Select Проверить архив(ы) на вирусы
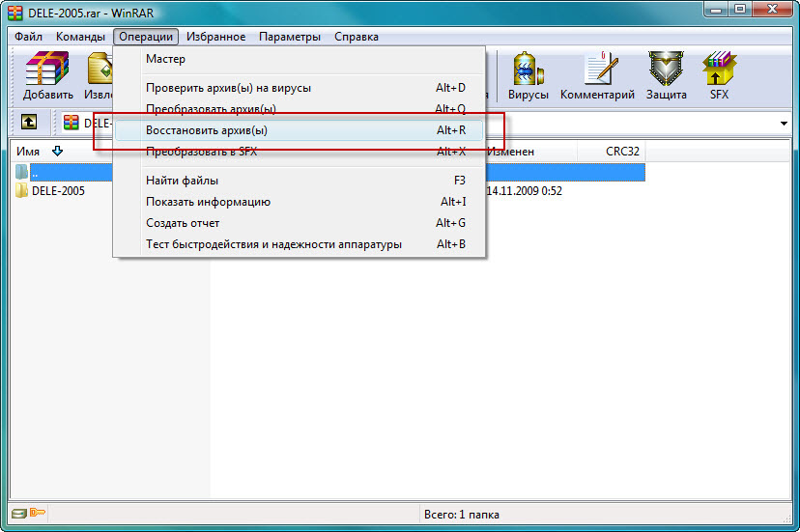The width and height of the screenshot is (800, 532). (x=299, y=88)
